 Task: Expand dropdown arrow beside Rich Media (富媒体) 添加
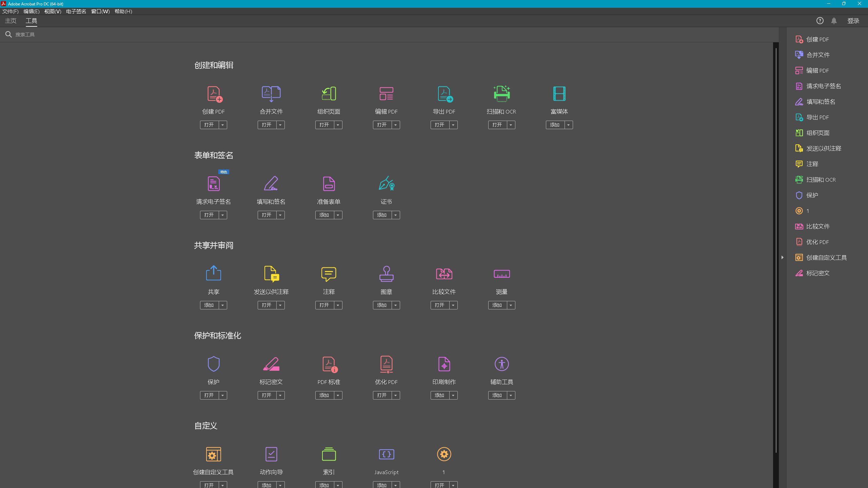[569, 125]
